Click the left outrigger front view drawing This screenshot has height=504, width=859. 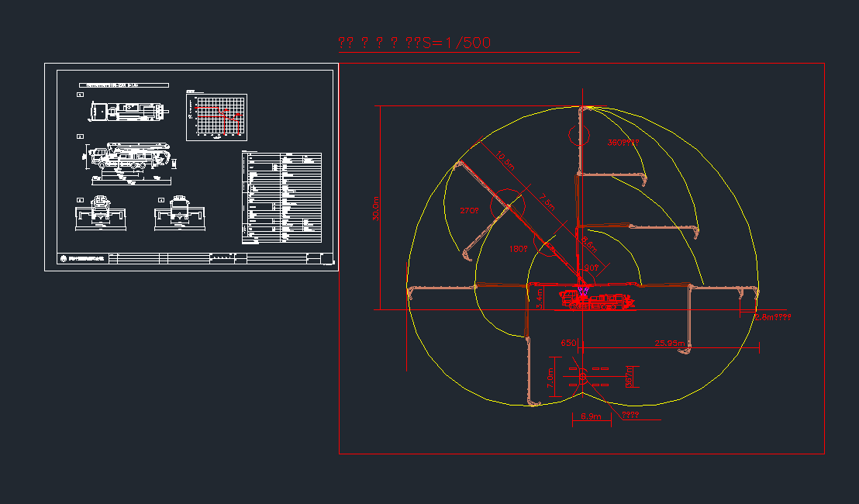point(101,213)
